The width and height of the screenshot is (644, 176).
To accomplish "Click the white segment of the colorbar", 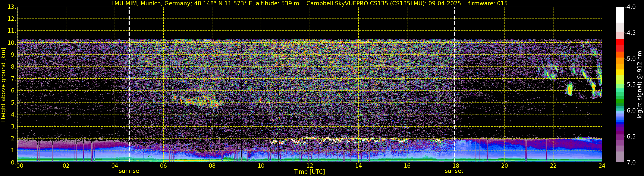I will point(620,15).
